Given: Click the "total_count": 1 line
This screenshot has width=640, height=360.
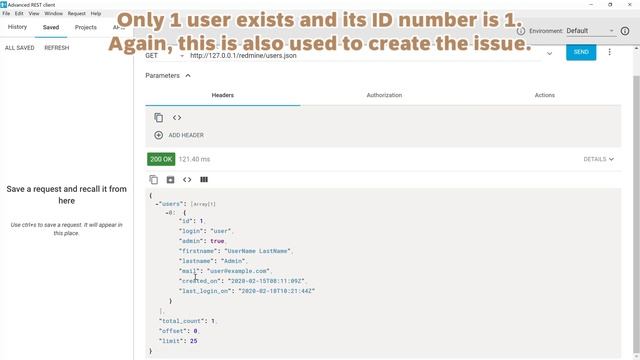Looking at the screenshot, I should click(188, 321).
